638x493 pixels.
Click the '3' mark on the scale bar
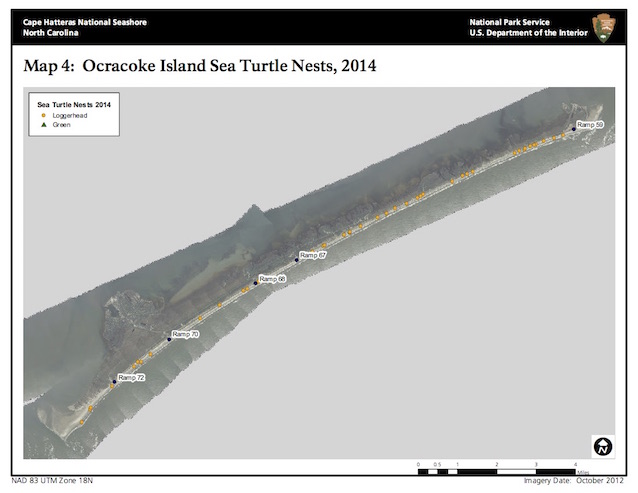coord(536,465)
